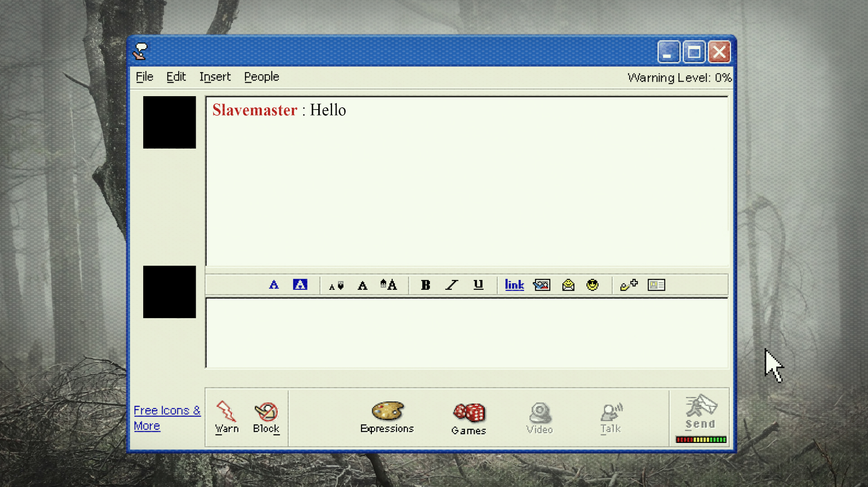Start a Talk voice session
868x487 pixels.
click(x=611, y=418)
